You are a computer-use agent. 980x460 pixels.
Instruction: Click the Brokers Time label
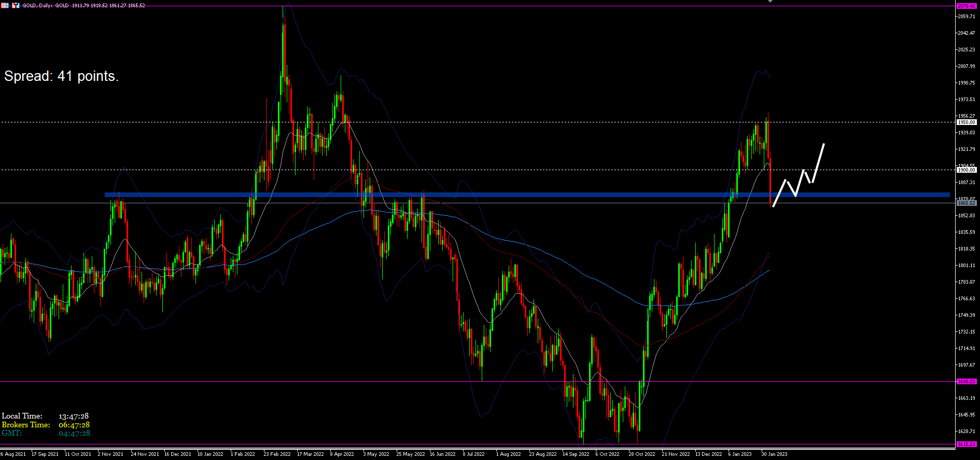[26, 425]
